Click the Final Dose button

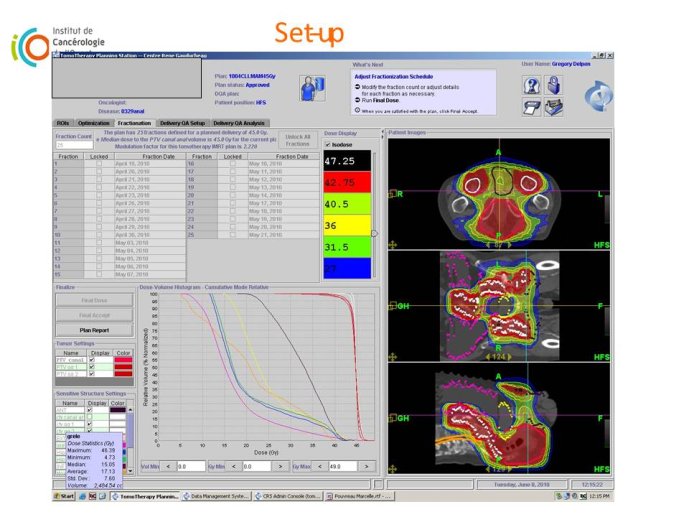point(94,300)
